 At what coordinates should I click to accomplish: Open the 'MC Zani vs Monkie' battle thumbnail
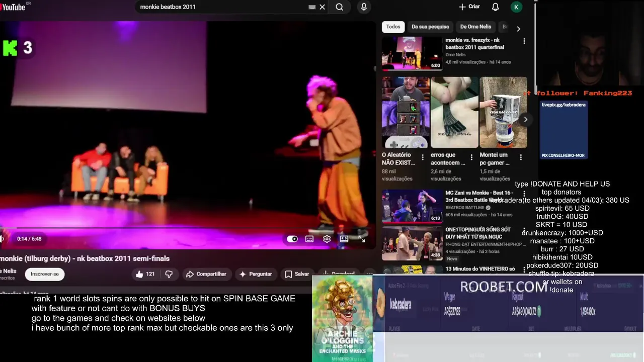click(412, 206)
